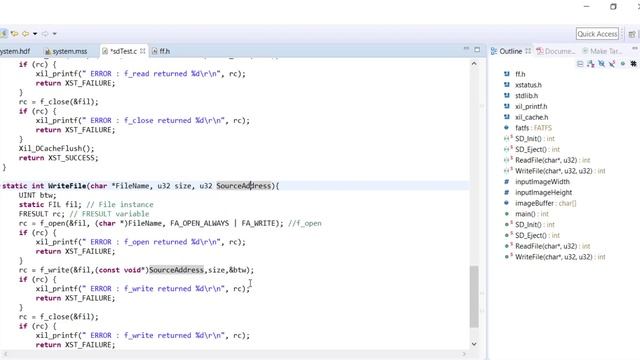Click the last edit location arrow icon

tap(14, 34)
